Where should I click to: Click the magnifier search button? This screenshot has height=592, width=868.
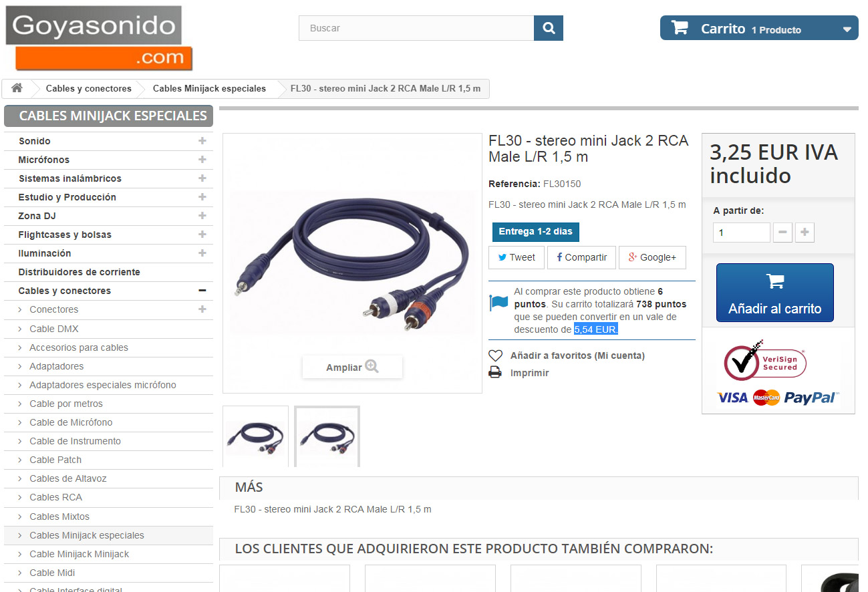click(x=549, y=28)
